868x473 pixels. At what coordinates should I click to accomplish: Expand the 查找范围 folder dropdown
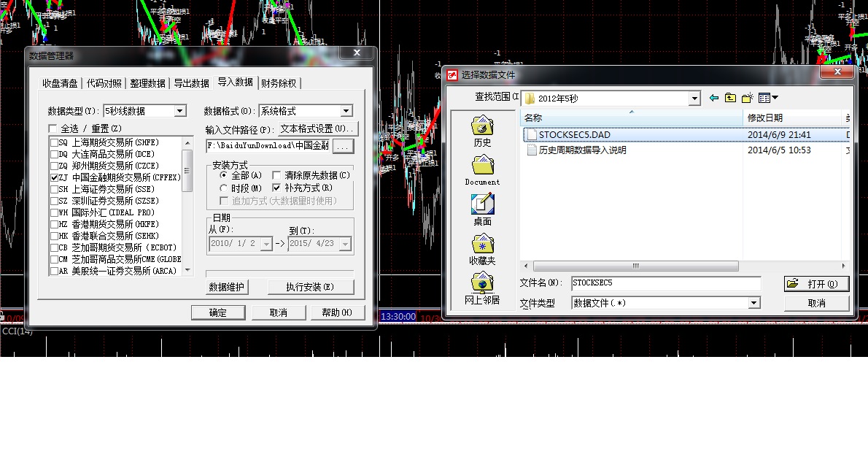coord(694,98)
